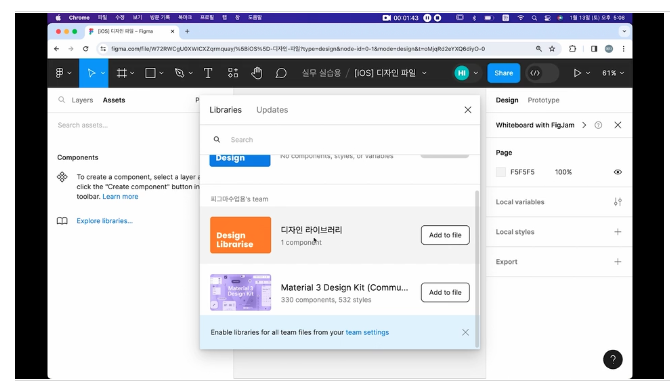Open the Pen tool options arrow
This screenshot has height=389, width=670.
coord(191,73)
